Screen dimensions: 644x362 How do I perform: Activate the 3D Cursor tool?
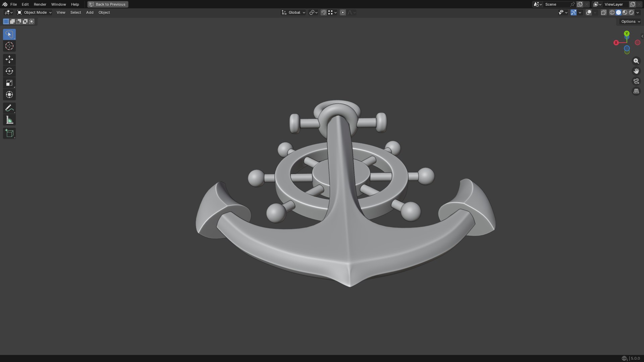(x=9, y=46)
